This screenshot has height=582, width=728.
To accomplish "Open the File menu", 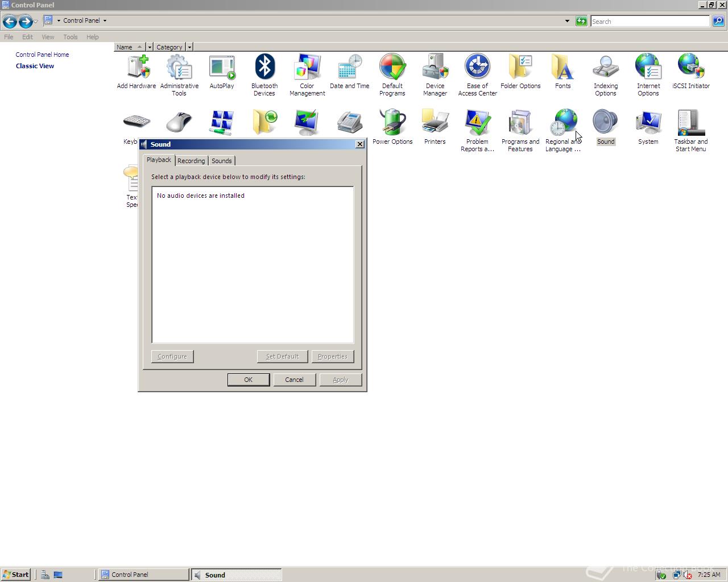I will 9,37.
